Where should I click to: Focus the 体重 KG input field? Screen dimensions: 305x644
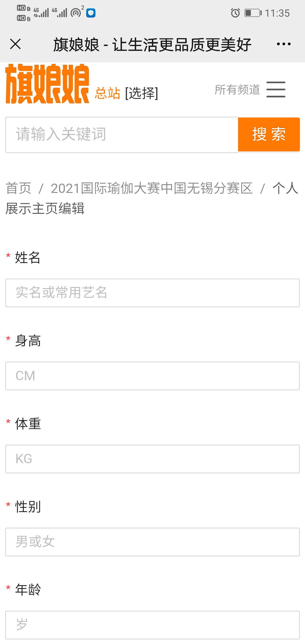152,459
